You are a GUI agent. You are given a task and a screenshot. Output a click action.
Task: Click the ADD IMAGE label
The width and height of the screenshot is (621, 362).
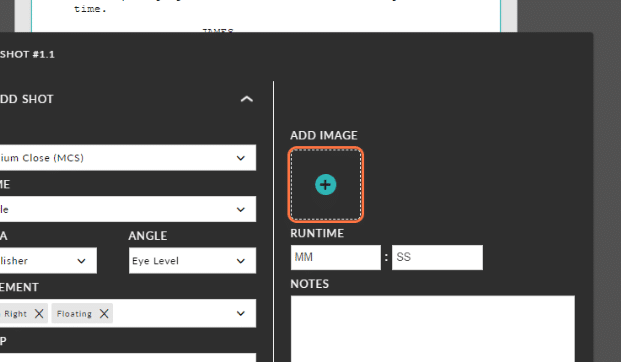tap(324, 135)
